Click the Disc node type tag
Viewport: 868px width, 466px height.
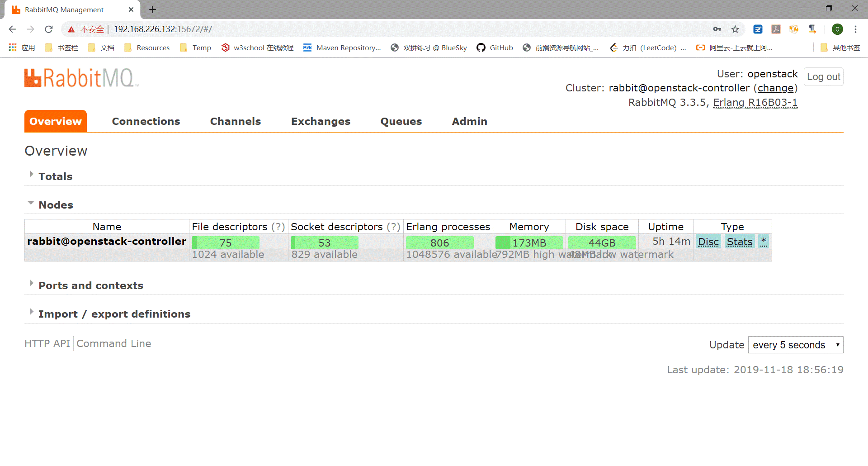click(708, 242)
